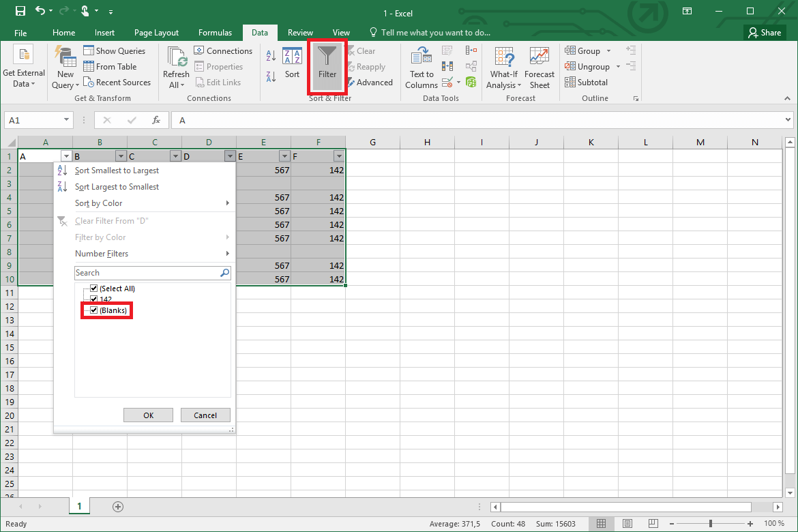Open the Text to Columns tool

pyautogui.click(x=421, y=68)
